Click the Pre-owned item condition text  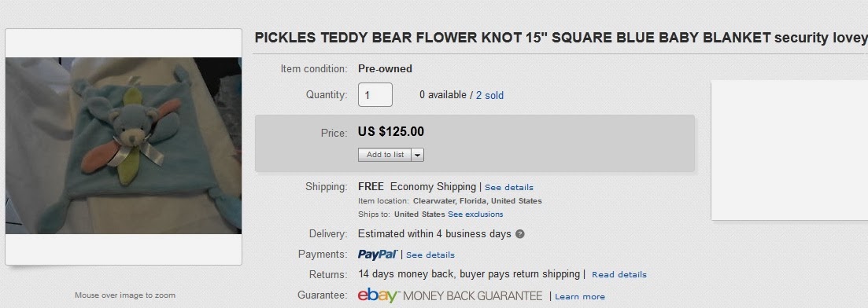pos(385,68)
